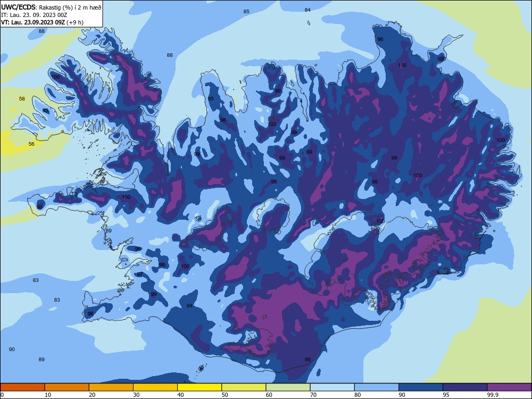532x399 pixels.
Task: Click the map value 93 in the Westfjords
Action: pos(45,111)
